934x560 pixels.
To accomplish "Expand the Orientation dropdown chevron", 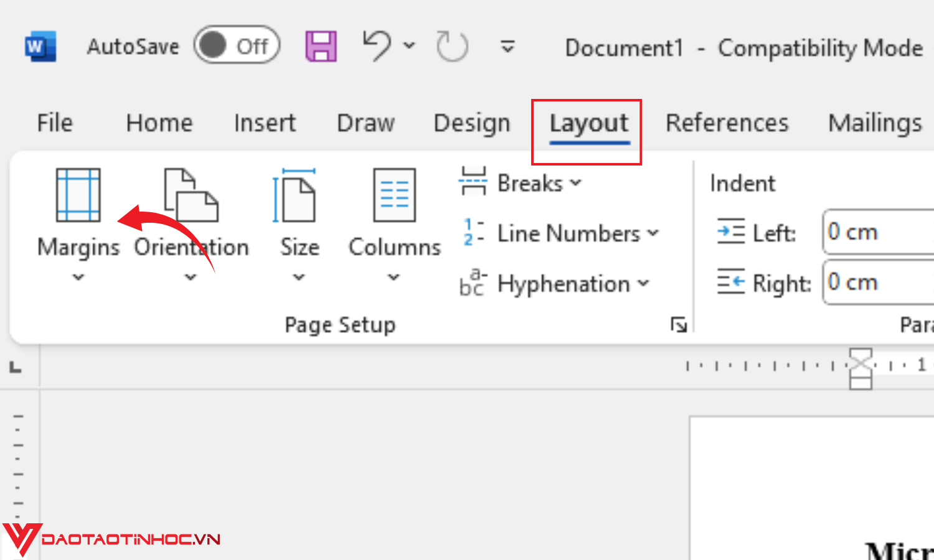I will 191,277.
